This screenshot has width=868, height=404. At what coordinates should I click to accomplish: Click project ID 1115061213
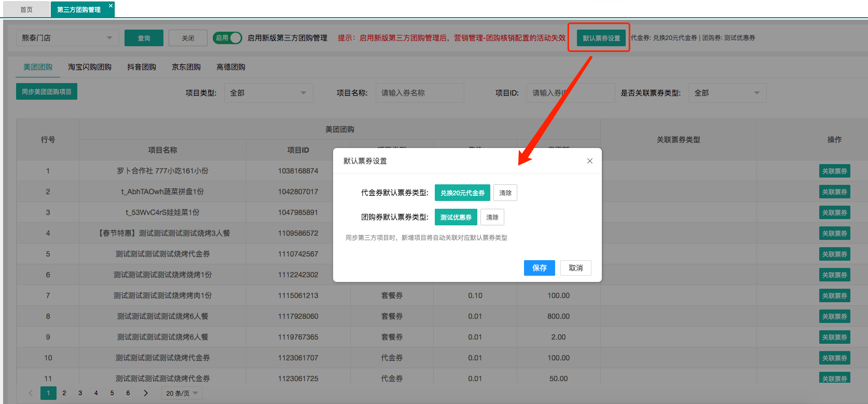click(298, 295)
